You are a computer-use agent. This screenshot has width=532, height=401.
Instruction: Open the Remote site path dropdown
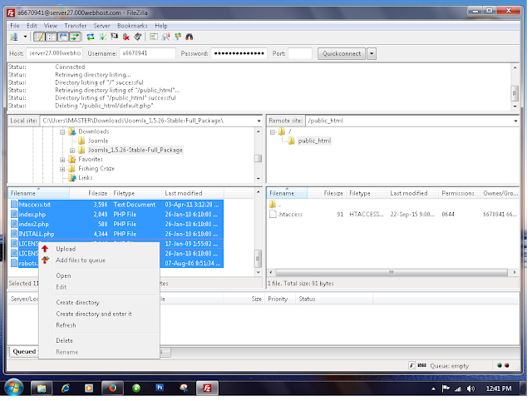click(x=515, y=121)
